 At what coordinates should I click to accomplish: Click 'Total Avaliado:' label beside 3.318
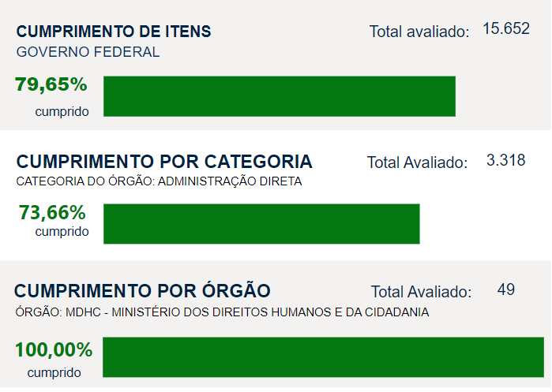point(417,162)
